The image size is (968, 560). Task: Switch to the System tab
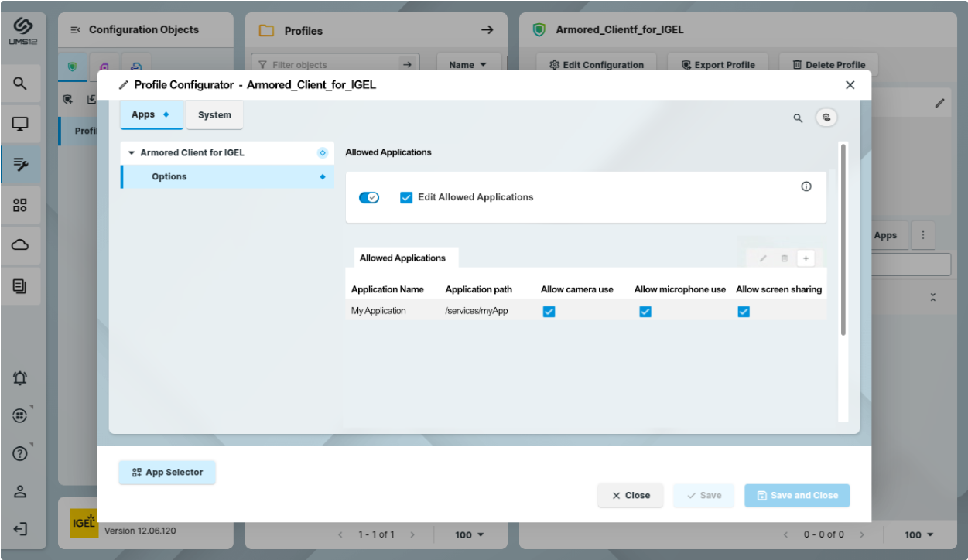pos(214,115)
